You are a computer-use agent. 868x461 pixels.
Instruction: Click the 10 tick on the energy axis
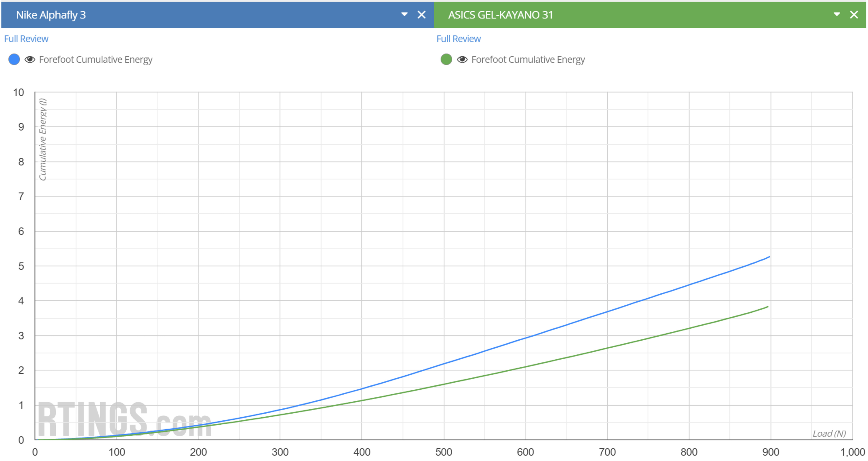coord(19,92)
